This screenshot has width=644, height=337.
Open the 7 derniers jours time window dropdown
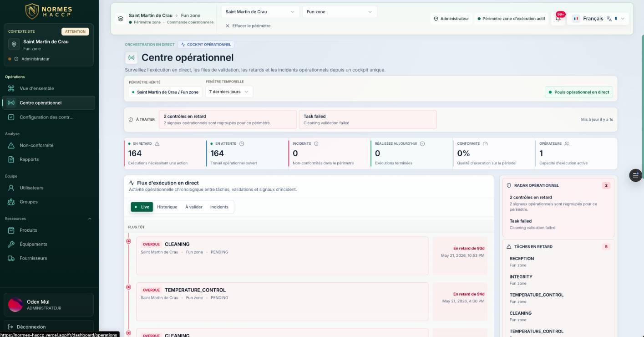[229, 92]
